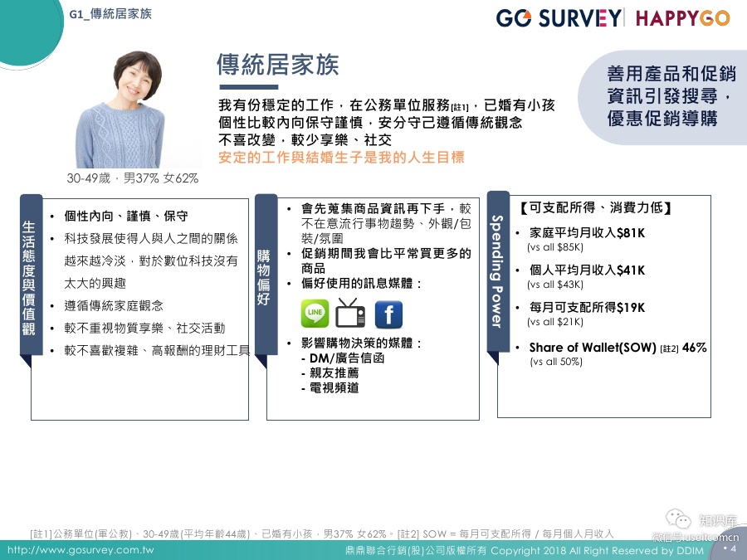The width and height of the screenshot is (747, 560).
Task: Click the 30-49歲 demographics caption
Action: 133,178
